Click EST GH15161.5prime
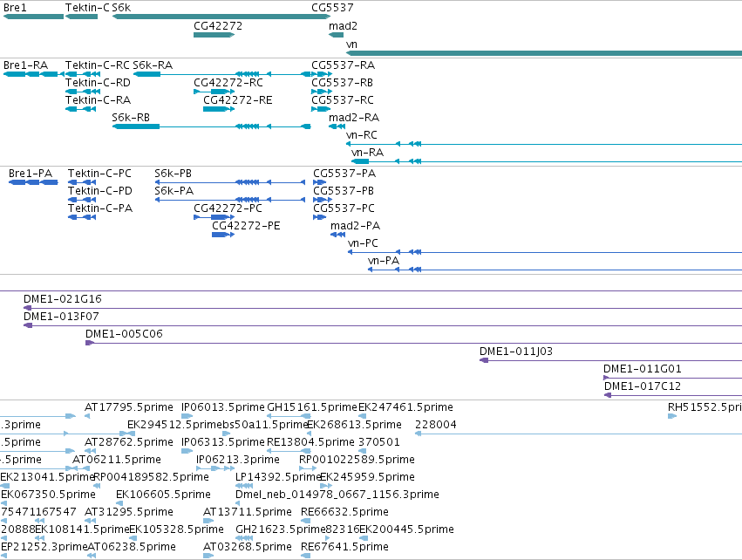The image size is (742, 560). (x=312, y=407)
